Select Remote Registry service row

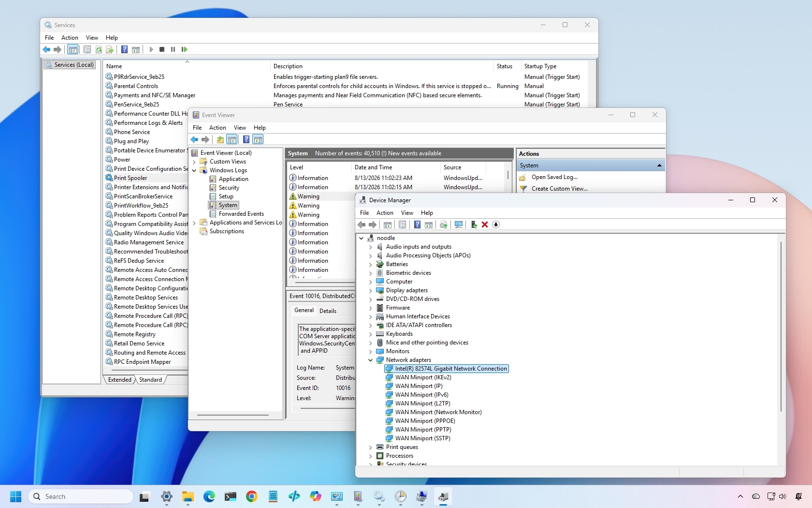(135, 334)
